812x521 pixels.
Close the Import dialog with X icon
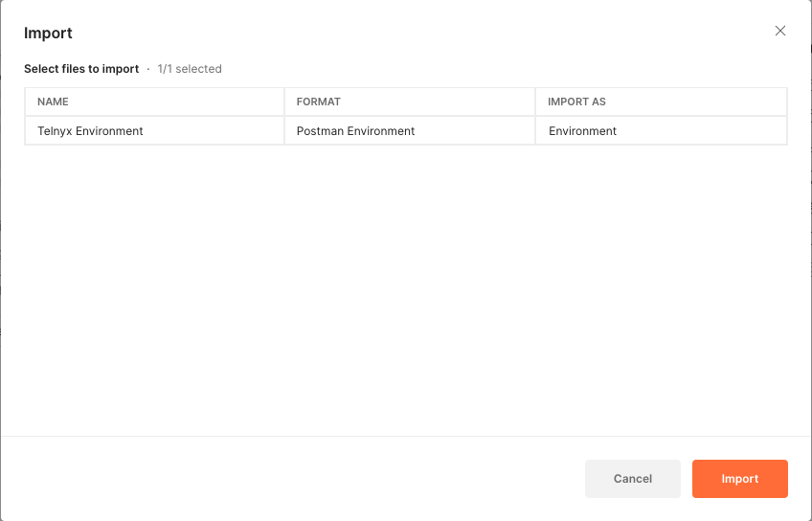pos(779,31)
